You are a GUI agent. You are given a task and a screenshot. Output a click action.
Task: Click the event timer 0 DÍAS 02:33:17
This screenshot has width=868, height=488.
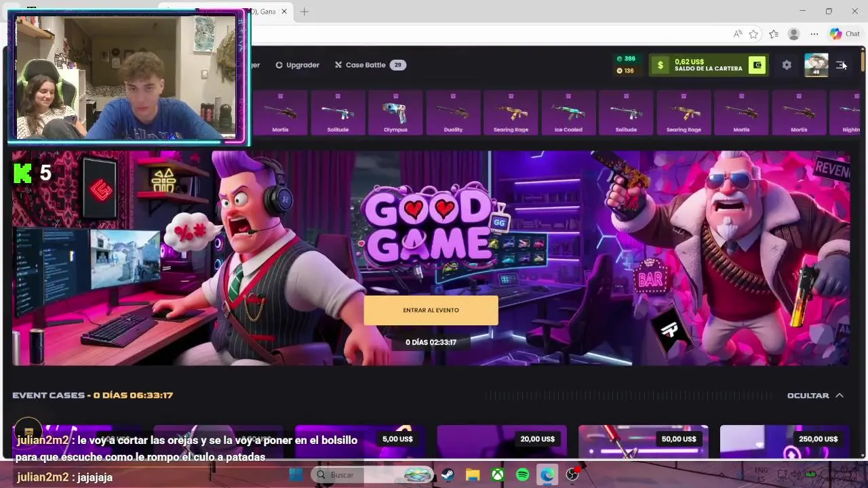(431, 342)
